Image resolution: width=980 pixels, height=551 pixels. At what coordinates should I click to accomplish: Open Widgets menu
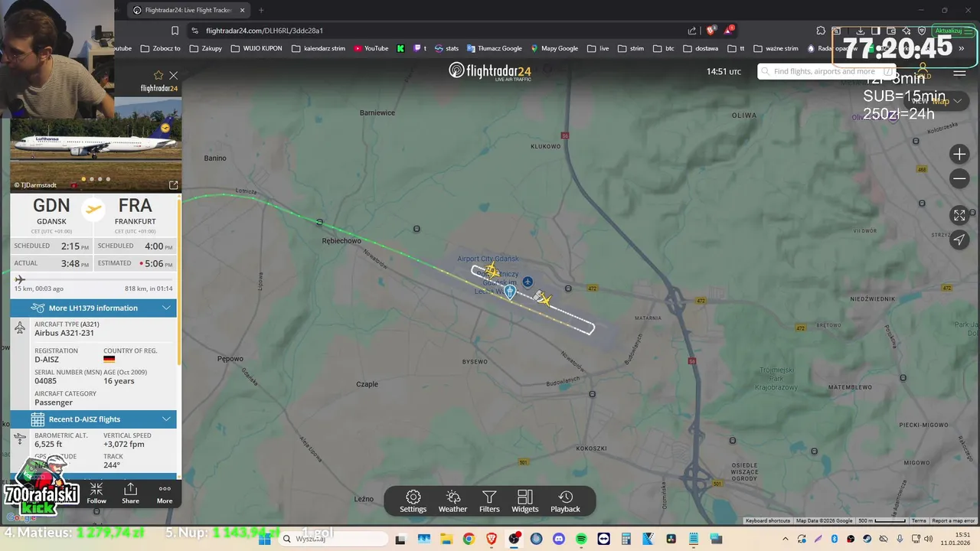tap(524, 501)
